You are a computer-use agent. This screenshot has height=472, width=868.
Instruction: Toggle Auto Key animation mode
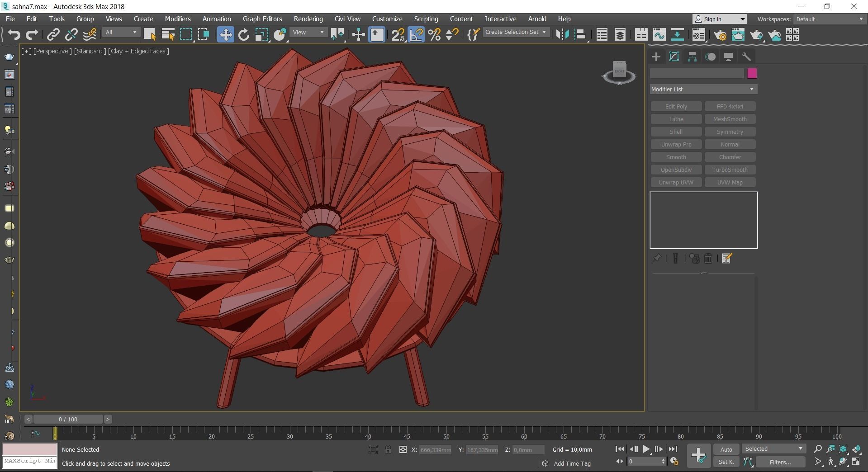pyautogui.click(x=726, y=449)
